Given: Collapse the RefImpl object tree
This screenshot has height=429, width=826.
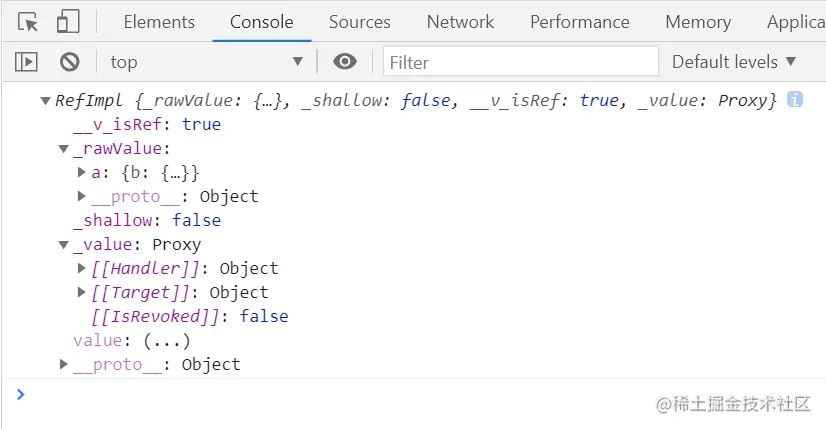Looking at the screenshot, I should coord(45,101).
